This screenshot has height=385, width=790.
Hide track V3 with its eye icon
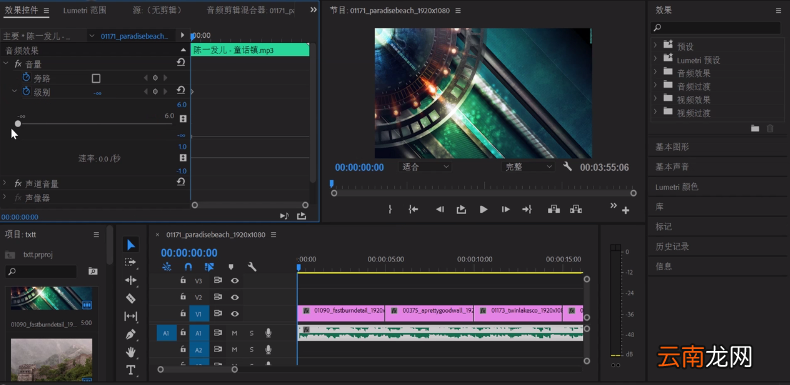[x=235, y=281]
